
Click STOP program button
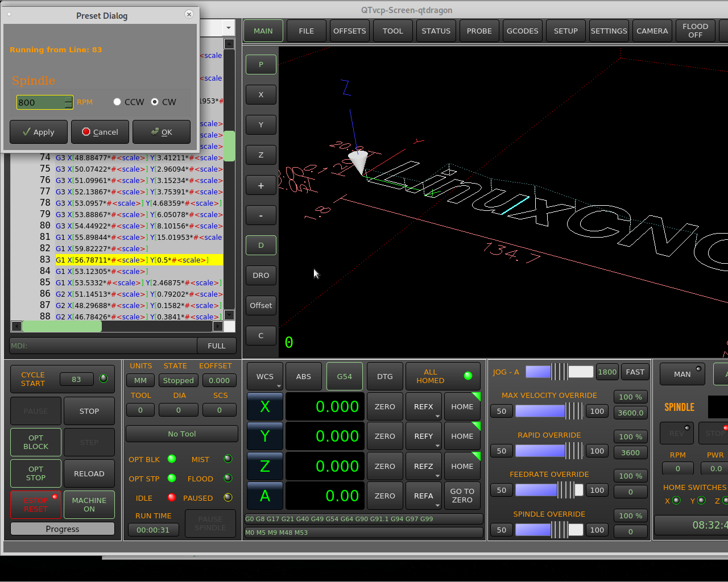[x=89, y=411]
